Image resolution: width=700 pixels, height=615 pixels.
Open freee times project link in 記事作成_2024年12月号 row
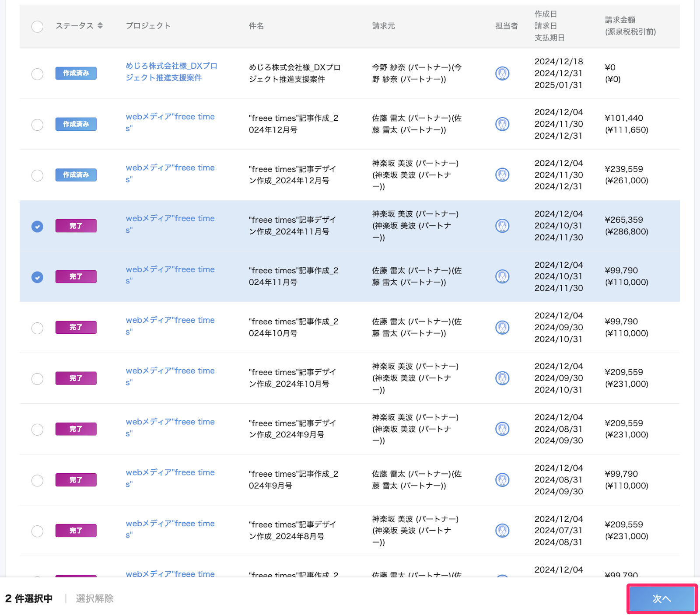(x=170, y=122)
